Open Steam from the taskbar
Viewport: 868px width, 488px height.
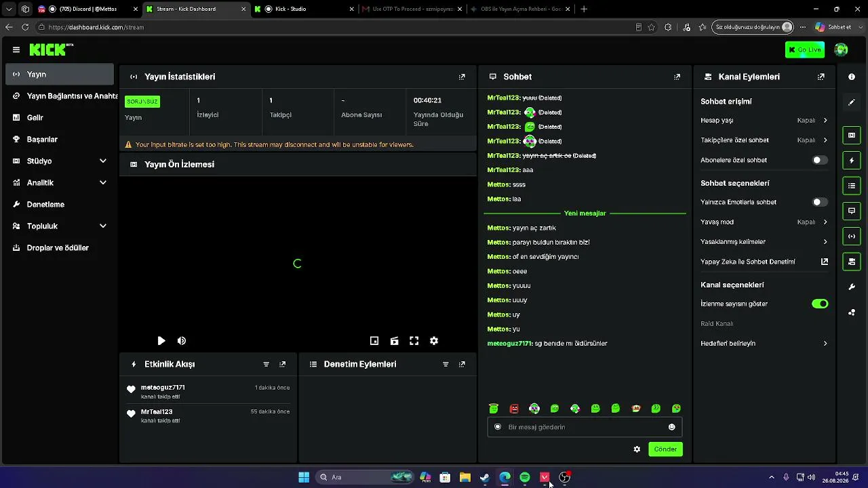point(485,477)
